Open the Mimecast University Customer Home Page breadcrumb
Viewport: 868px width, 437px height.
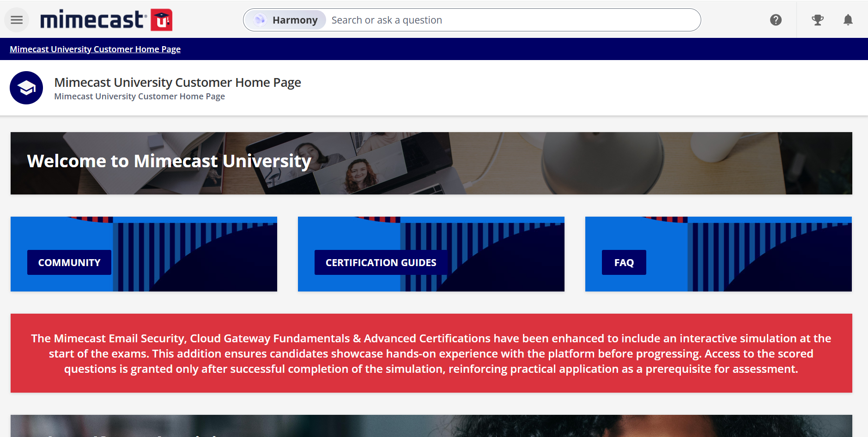point(95,49)
